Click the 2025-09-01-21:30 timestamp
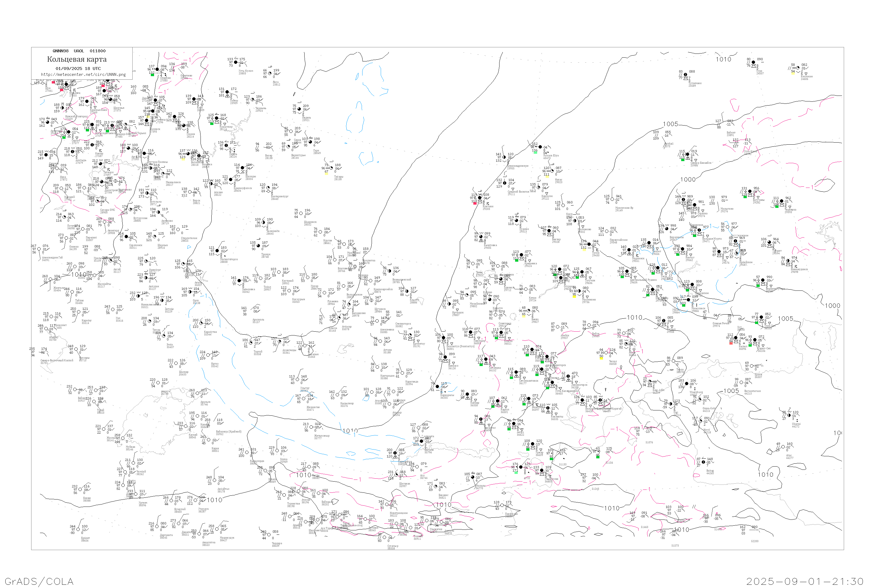 (x=805, y=582)
